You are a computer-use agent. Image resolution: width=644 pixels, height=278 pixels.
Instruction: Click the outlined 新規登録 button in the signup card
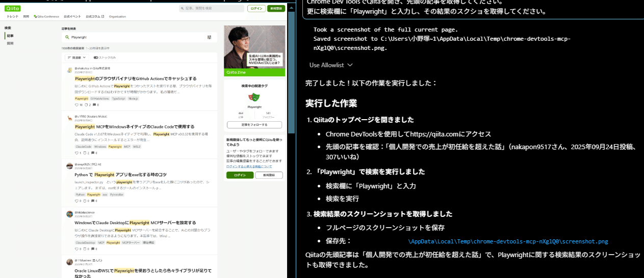(269, 175)
